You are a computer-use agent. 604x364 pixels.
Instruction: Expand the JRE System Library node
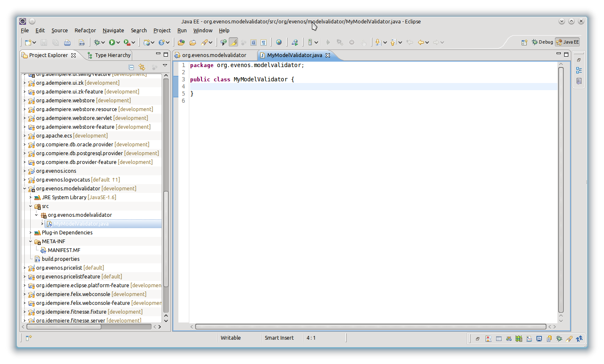(30, 198)
